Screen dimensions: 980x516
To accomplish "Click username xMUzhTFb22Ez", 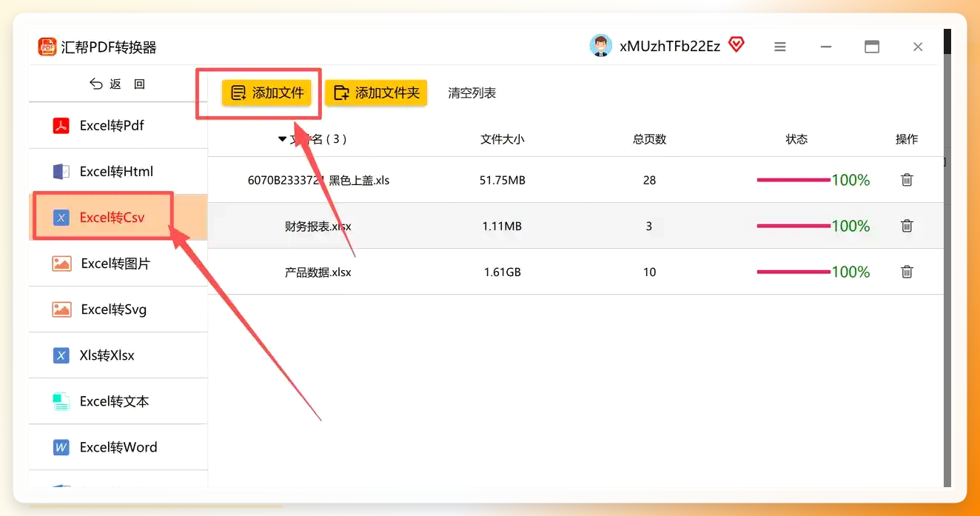I will (x=670, y=46).
